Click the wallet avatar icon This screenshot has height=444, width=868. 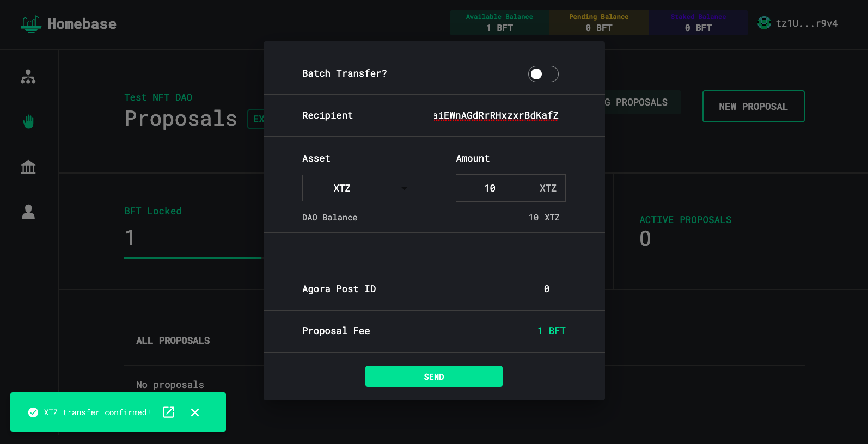pos(764,23)
